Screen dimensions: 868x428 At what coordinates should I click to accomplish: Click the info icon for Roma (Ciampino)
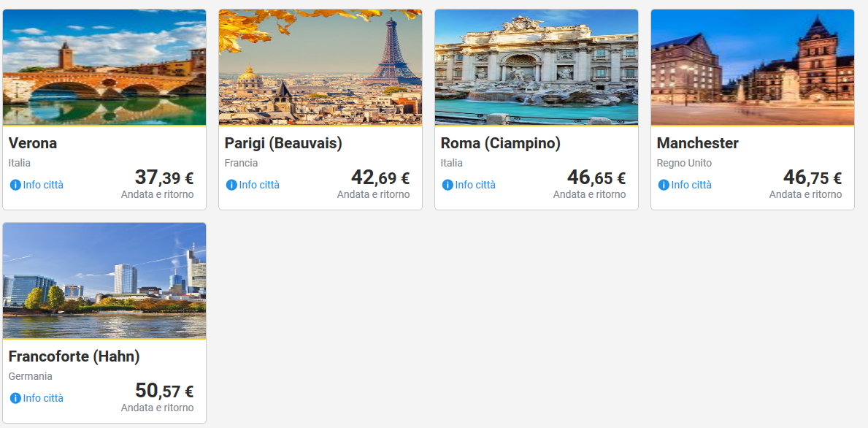point(447,185)
